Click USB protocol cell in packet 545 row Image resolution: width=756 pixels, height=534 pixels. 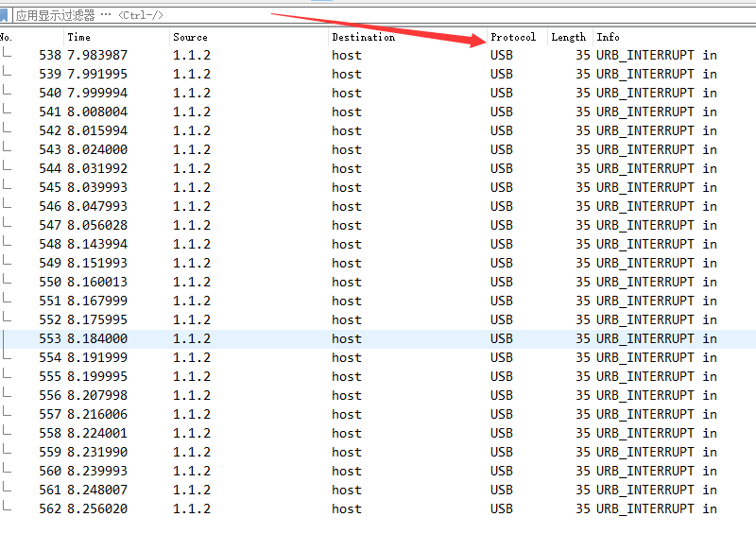[x=502, y=187]
